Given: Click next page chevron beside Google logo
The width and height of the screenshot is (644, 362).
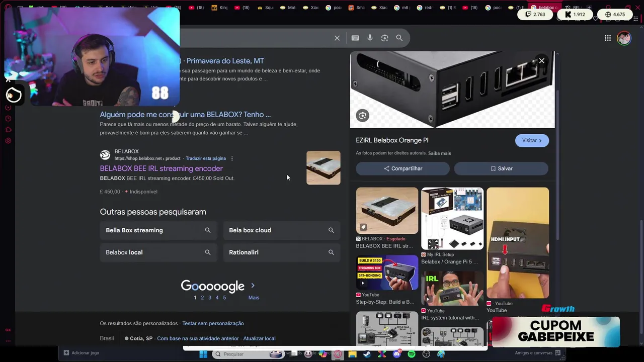Looking at the screenshot, I should click(253, 286).
